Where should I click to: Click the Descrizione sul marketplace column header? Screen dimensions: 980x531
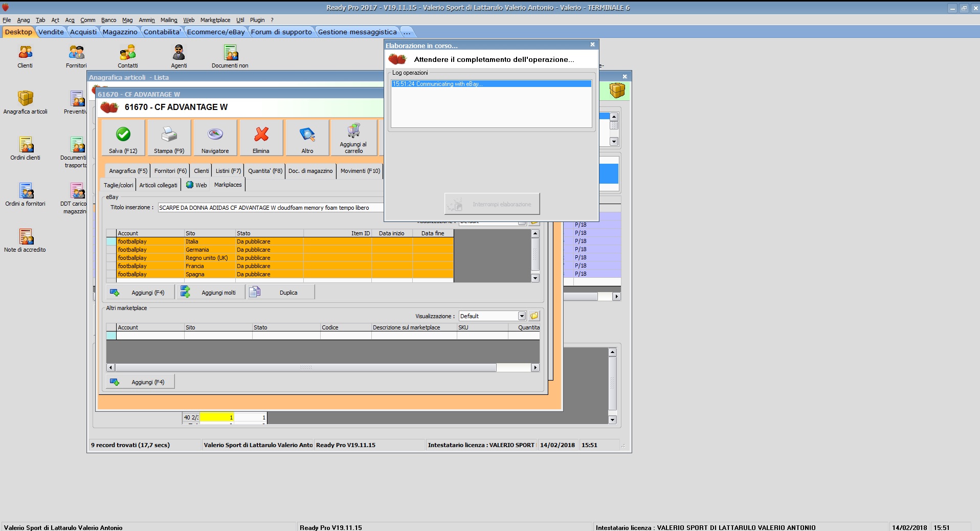414,327
